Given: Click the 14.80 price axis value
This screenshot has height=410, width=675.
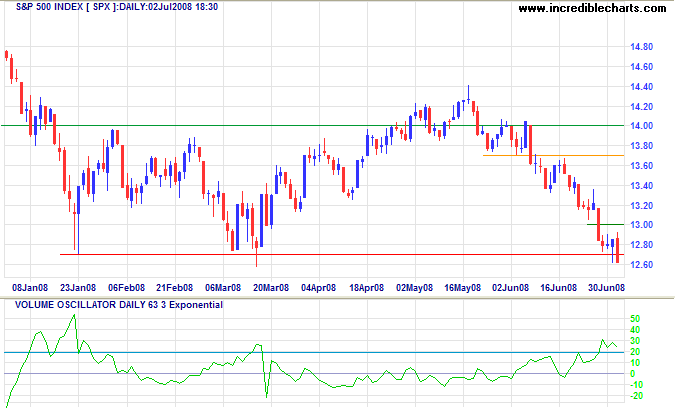Looking at the screenshot, I should coord(641,47).
